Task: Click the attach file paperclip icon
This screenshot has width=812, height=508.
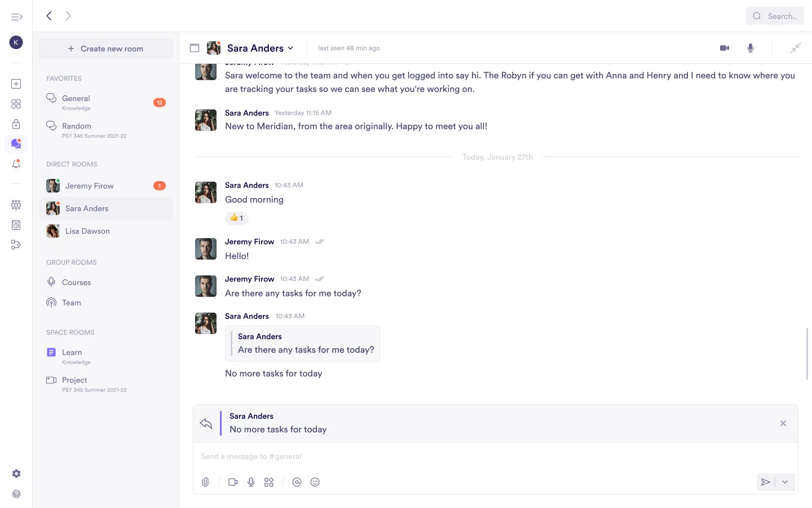Action: pos(205,482)
